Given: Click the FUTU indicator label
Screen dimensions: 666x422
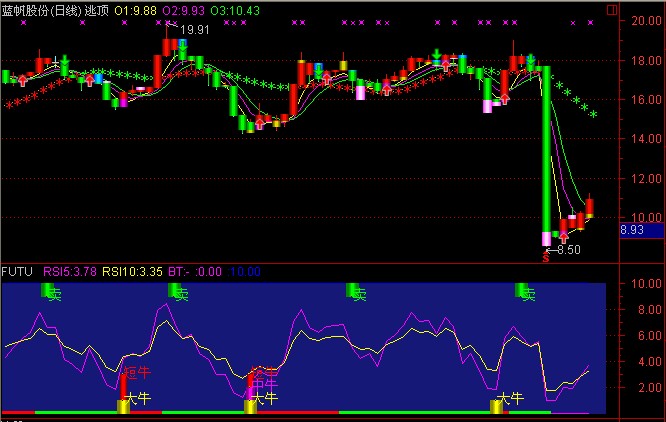Looking at the screenshot, I should coord(15,271).
